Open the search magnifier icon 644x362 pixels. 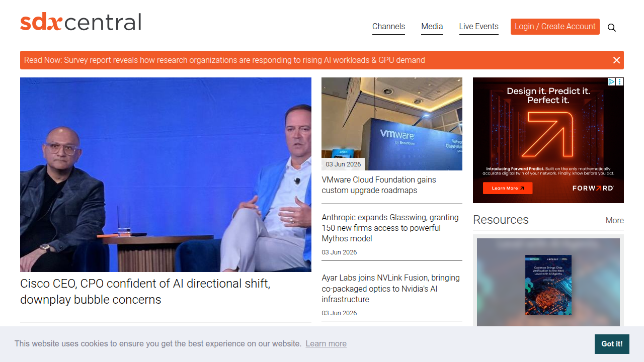pyautogui.click(x=612, y=28)
